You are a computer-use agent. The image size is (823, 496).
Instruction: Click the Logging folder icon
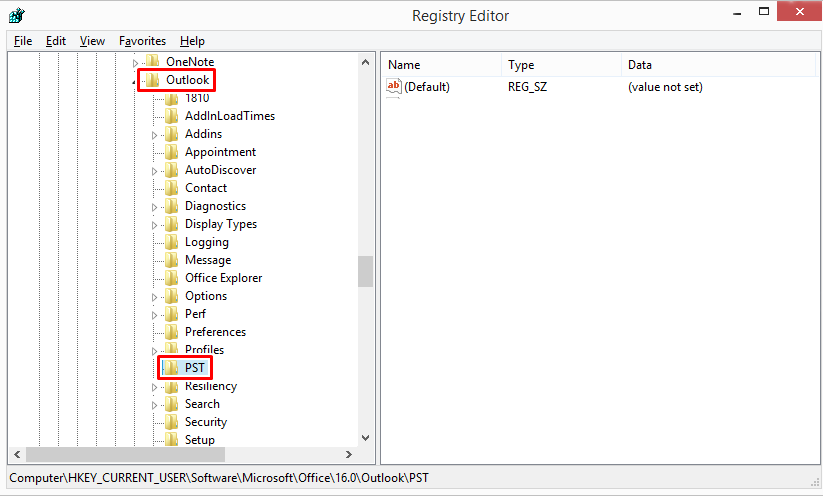pyautogui.click(x=172, y=241)
